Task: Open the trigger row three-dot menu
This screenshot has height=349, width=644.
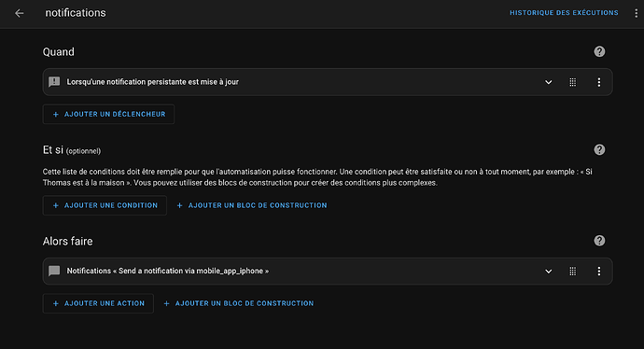Action: pyautogui.click(x=599, y=82)
